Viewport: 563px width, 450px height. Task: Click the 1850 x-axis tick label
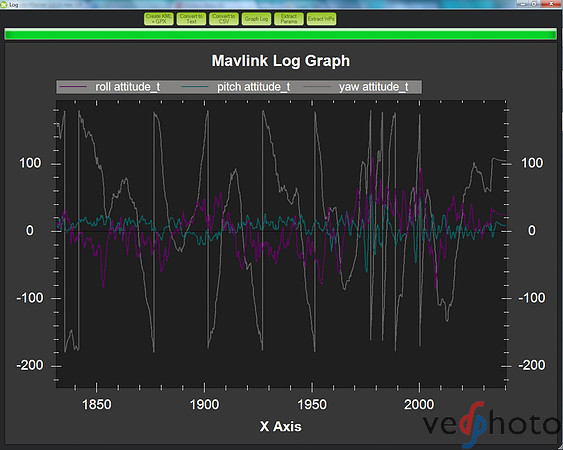click(x=97, y=405)
